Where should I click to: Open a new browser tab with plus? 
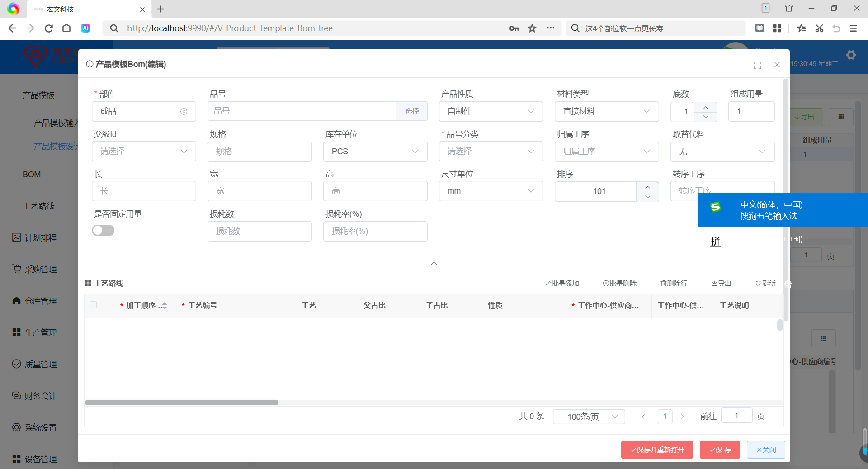(x=160, y=9)
